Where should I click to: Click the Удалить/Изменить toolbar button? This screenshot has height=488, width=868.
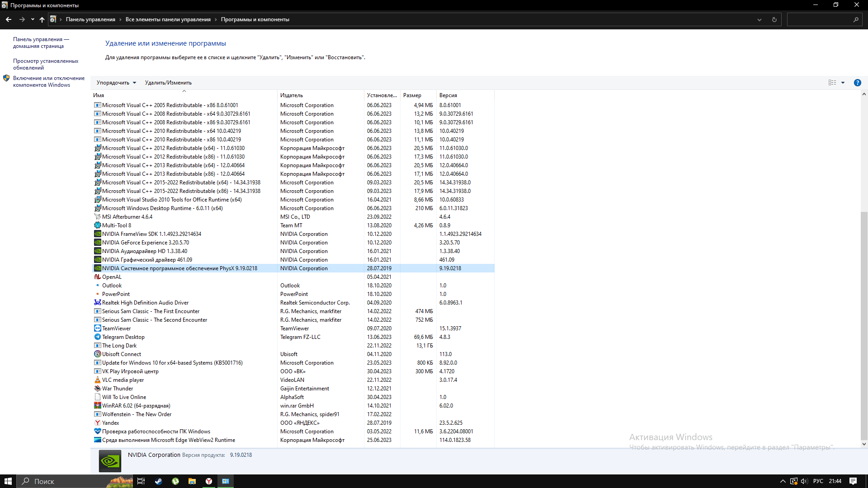pyautogui.click(x=168, y=83)
